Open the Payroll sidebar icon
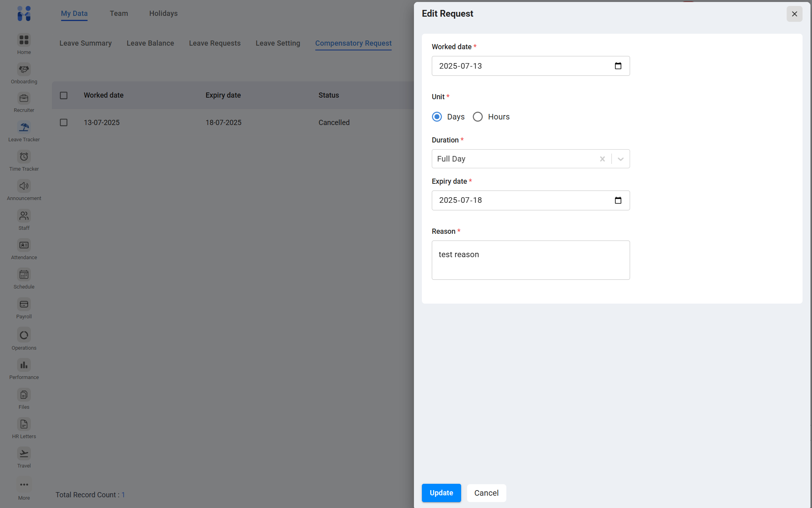 pyautogui.click(x=24, y=304)
